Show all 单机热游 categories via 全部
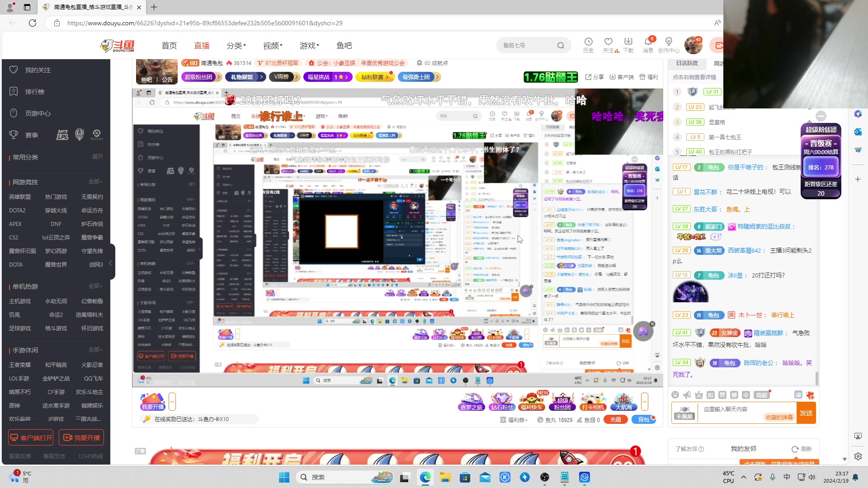 tap(95, 286)
